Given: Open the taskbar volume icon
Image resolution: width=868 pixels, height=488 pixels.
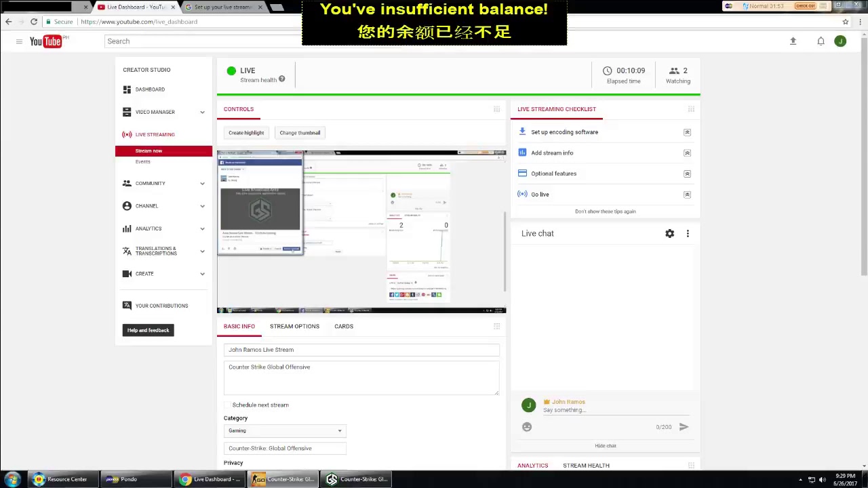Looking at the screenshot, I should (822, 480).
